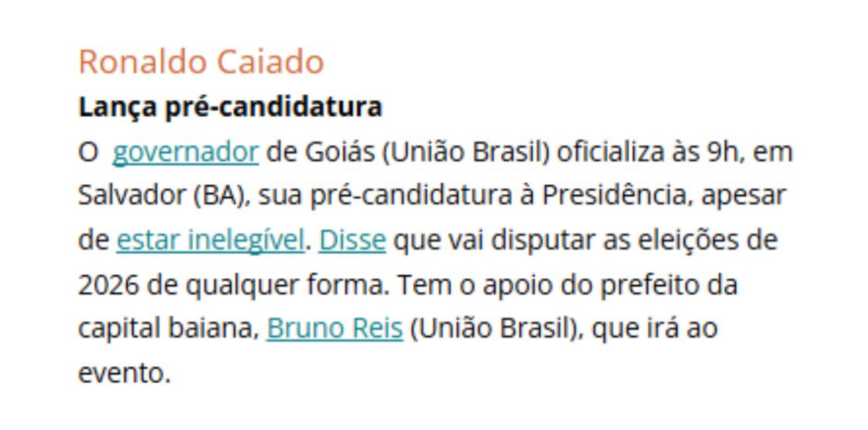This screenshot has width=868, height=430.
Task: Visit the "Bruno Reis" link
Action: (x=334, y=329)
